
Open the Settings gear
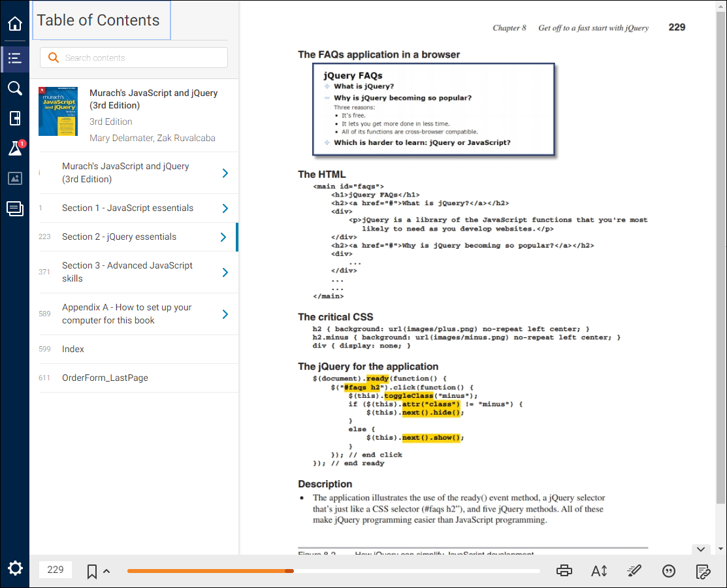pos(14,568)
